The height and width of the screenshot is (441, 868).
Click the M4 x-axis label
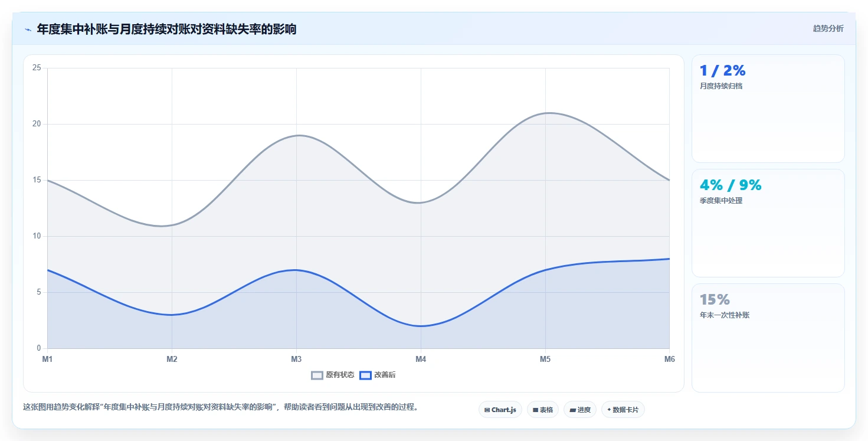421,359
